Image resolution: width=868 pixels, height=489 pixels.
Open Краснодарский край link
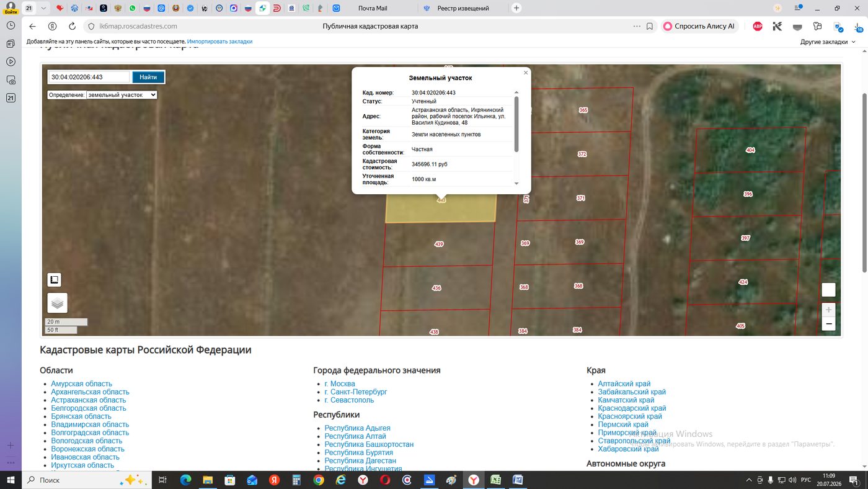(x=632, y=408)
